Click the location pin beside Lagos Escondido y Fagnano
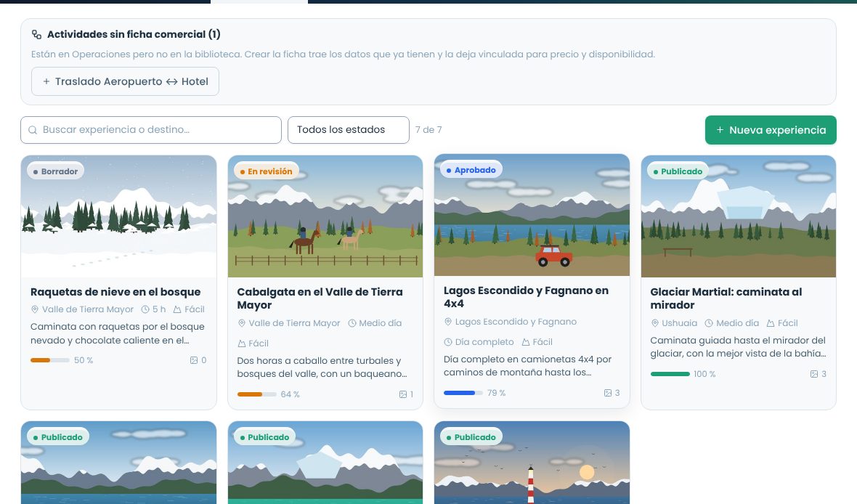The height and width of the screenshot is (504, 857). click(448, 322)
